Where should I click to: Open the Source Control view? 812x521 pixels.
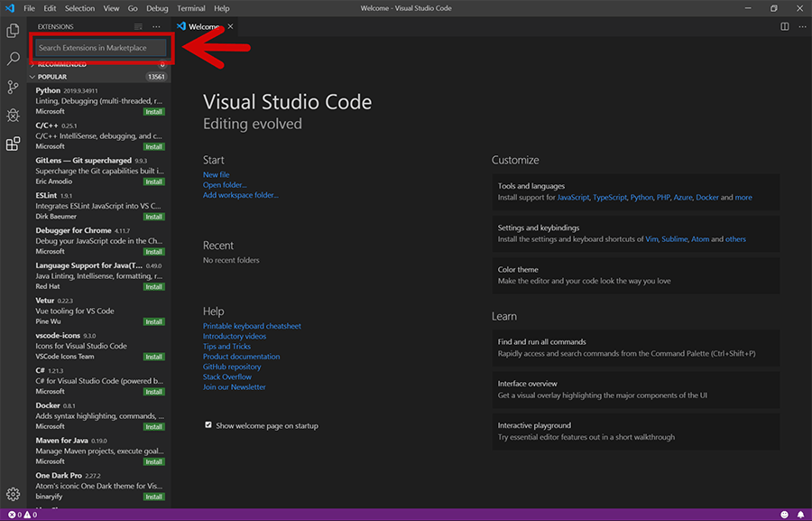coord(13,87)
